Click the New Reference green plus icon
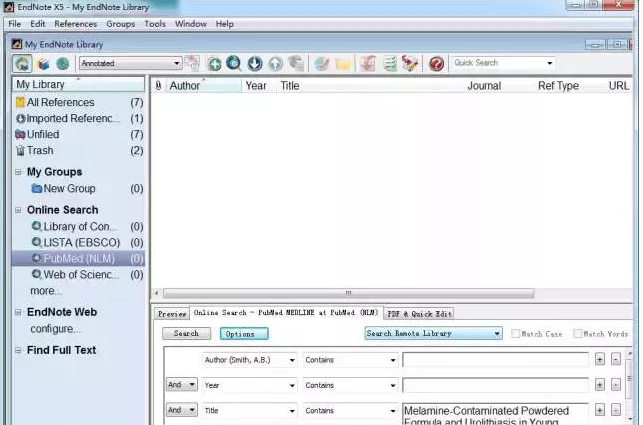 click(x=214, y=64)
